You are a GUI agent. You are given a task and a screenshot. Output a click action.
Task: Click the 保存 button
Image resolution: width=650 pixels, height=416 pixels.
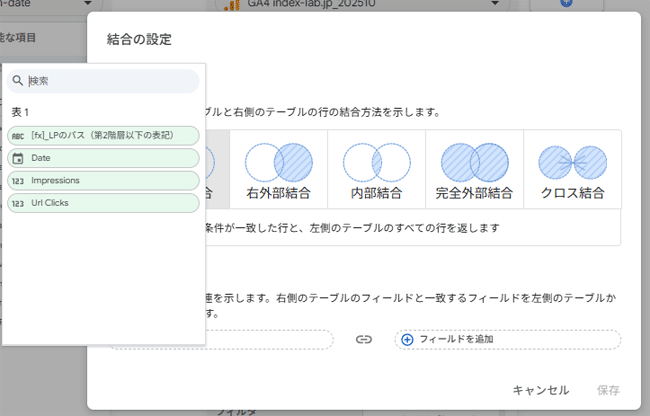[x=608, y=390]
